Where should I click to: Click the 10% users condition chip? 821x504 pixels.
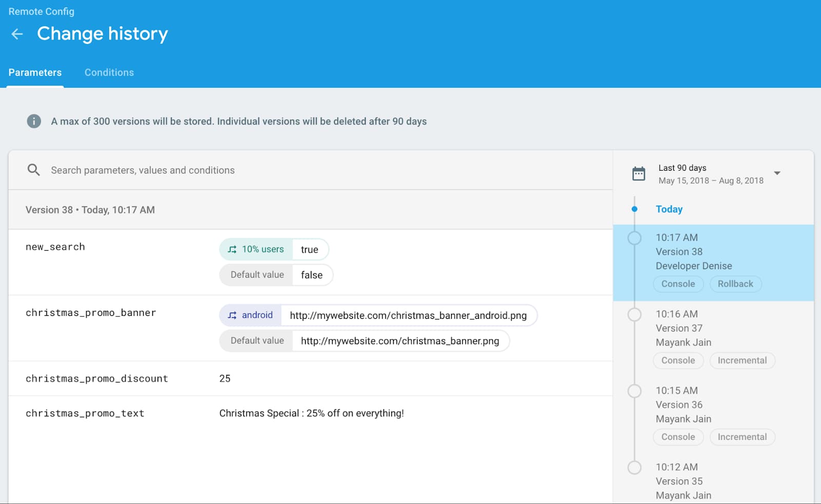[x=256, y=250]
